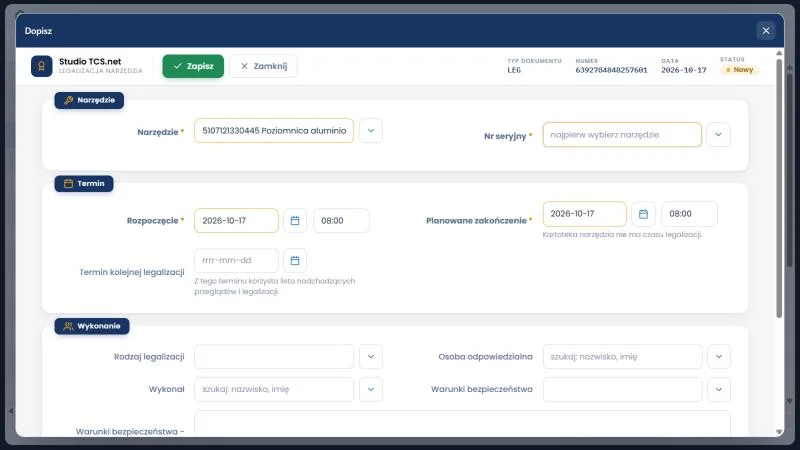The width and height of the screenshot is (800, 450).
Task: Expand the Osoba odpowiedzialna dropdown
Action: pos(719,357)
